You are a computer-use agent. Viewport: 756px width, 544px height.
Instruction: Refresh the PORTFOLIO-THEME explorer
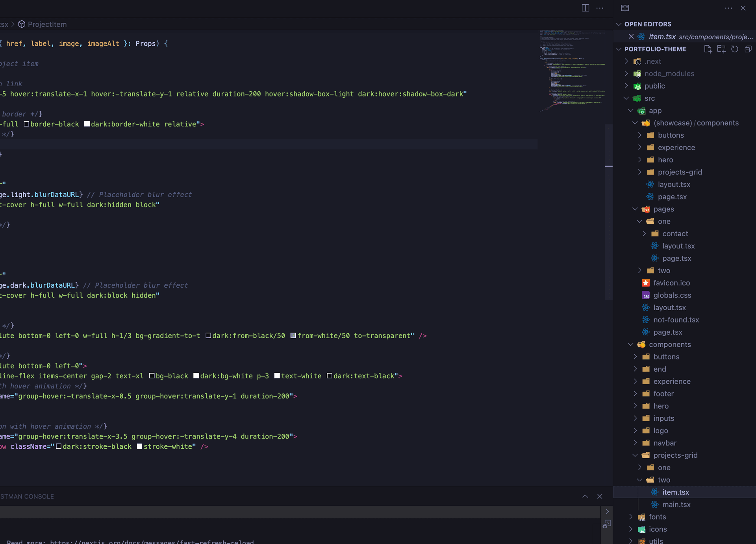[734, 49]
